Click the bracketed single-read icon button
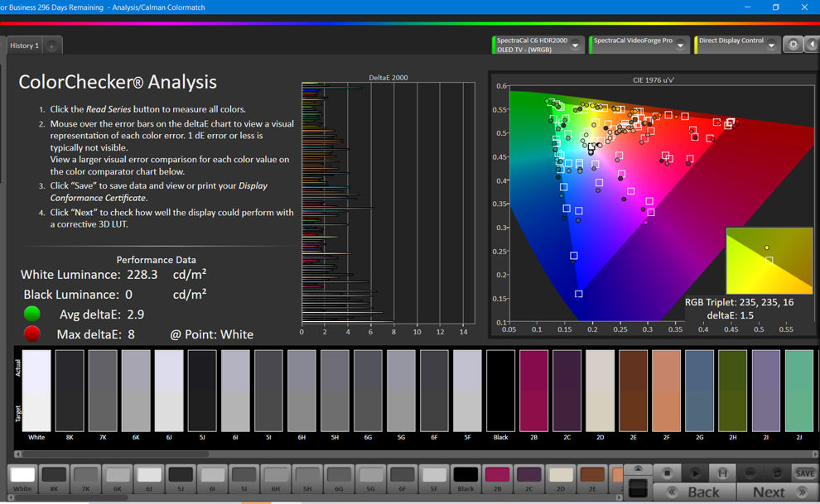This screenshot has height=504, width=820. pos(722,473)
